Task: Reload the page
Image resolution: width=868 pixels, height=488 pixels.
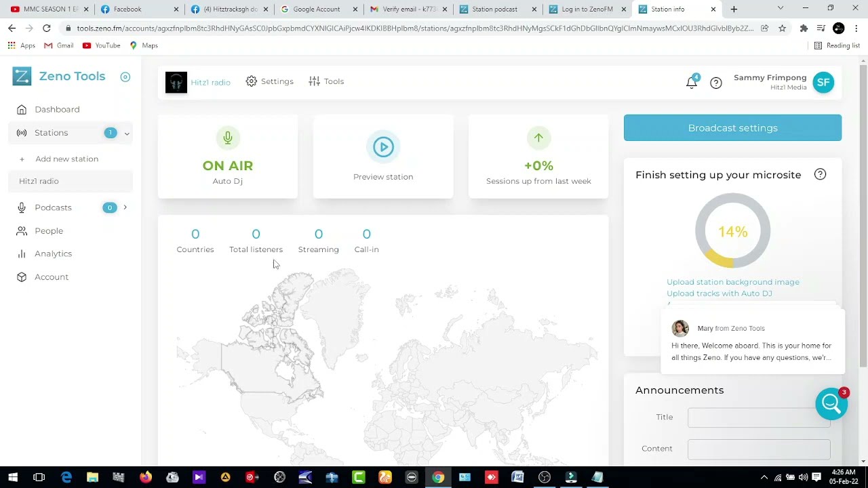Action: click(46, 28)
